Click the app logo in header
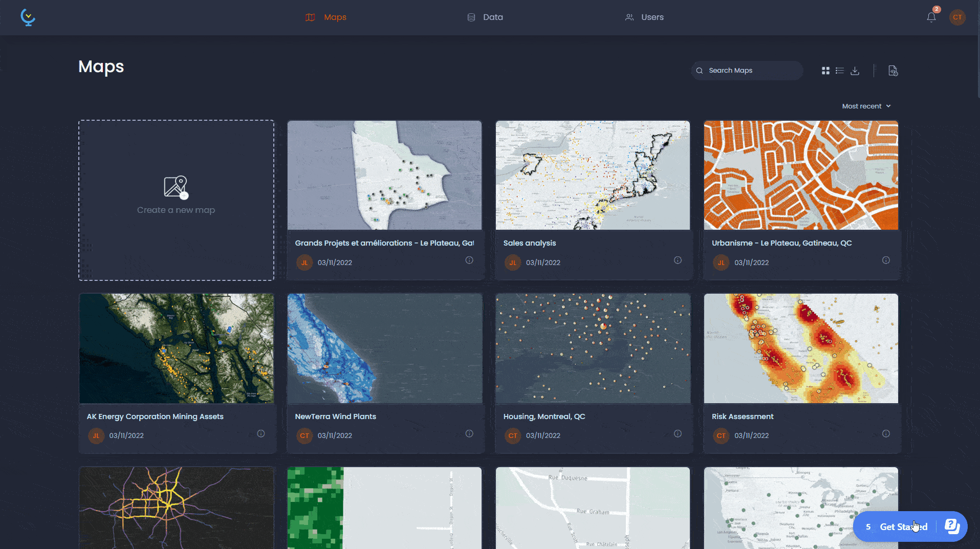 tap(28, 17)
